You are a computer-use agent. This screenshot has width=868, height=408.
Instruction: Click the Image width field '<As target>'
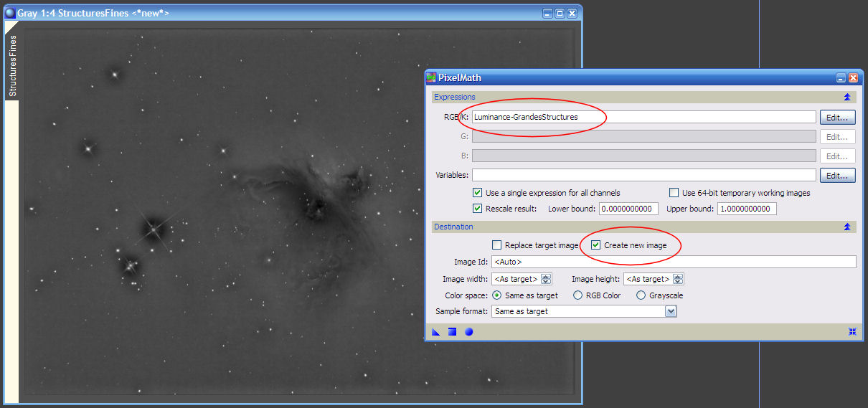516,279
